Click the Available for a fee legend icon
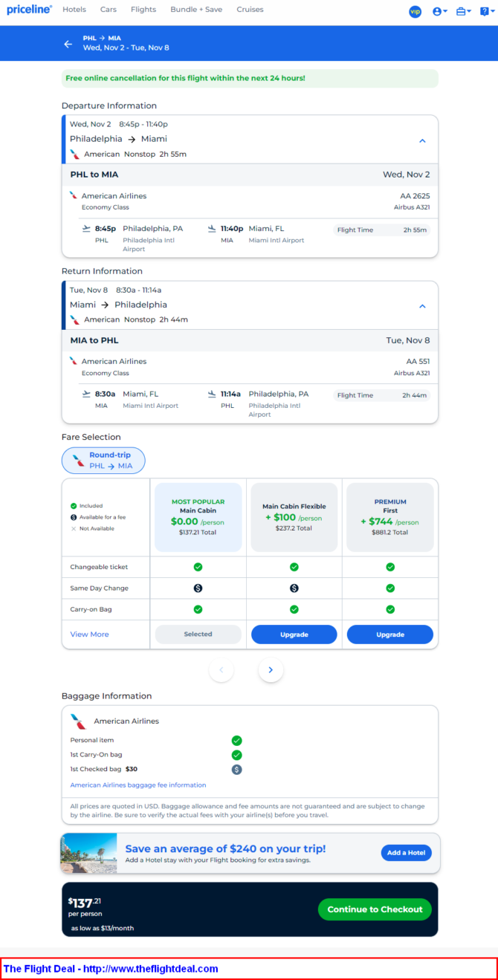Image resolution: width=498 pixels, height=980 pixels. [x=74, y=517]
